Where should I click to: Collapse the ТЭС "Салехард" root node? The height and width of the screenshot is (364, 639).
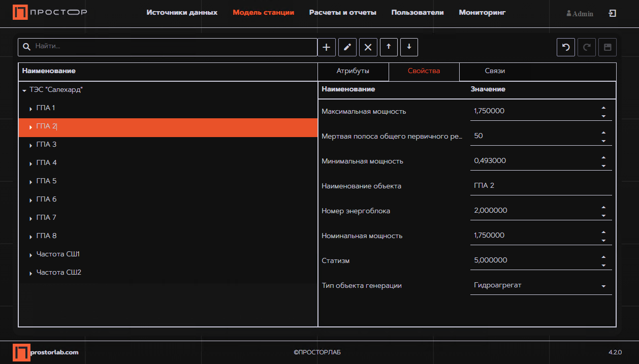(24, 90)
